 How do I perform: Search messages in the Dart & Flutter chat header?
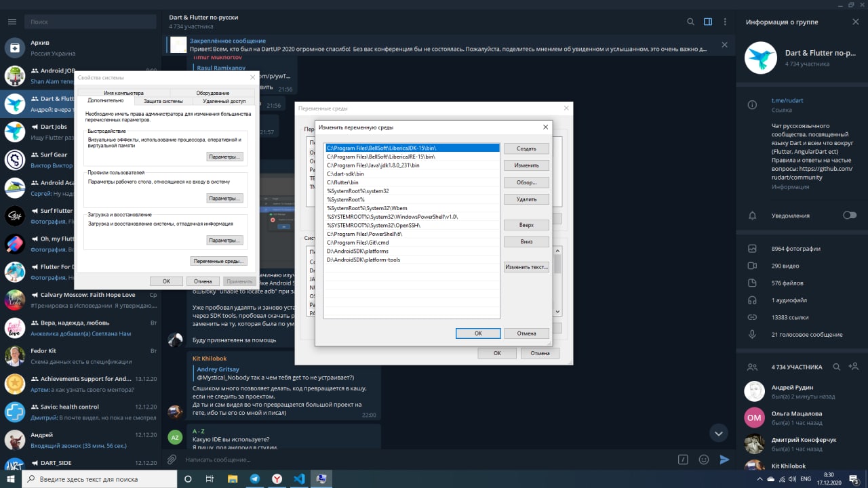pyautogui.click(x=690, y=22)
